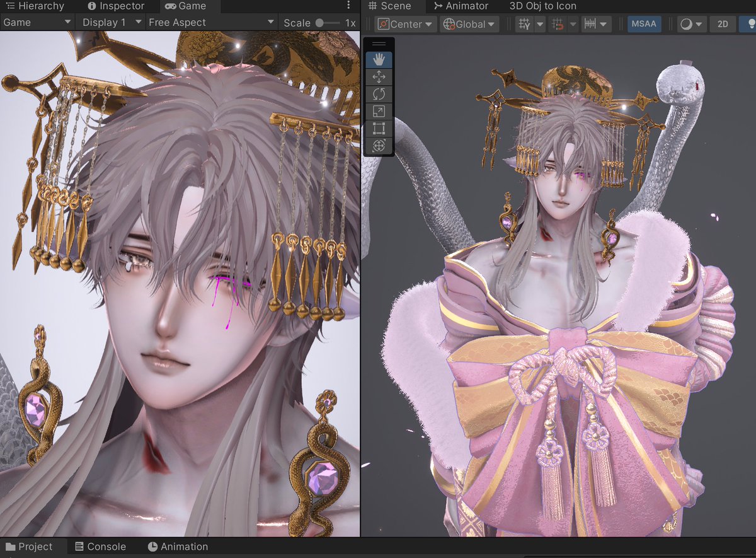756x558 pixels.
Task: Open the Project tab
Action: [x=29, y=547]
